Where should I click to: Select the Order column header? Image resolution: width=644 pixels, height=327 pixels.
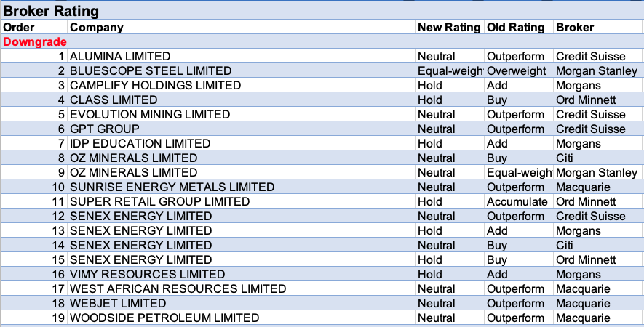[19, 27]
